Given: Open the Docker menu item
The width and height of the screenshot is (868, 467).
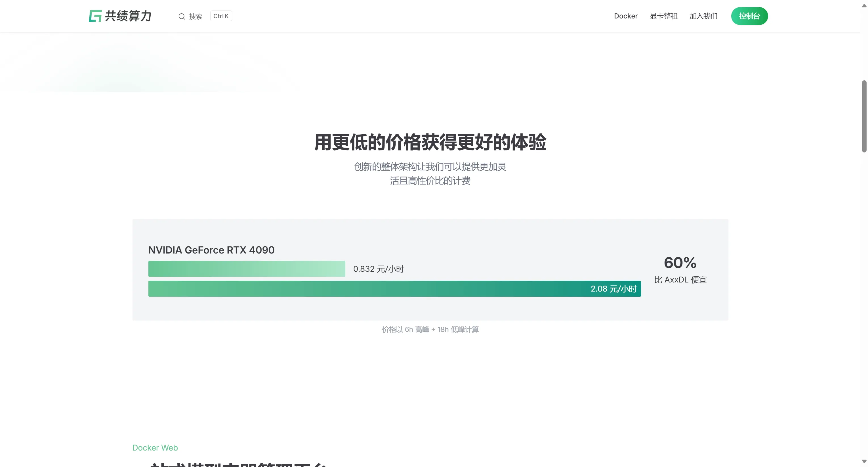Looking at the screenshot, I should (626, 16).
